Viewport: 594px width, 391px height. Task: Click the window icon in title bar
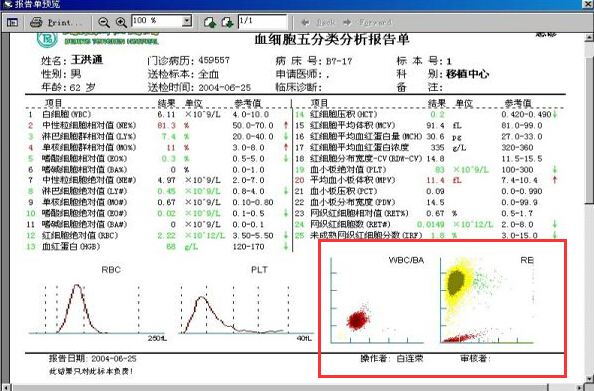pos(7,4)
